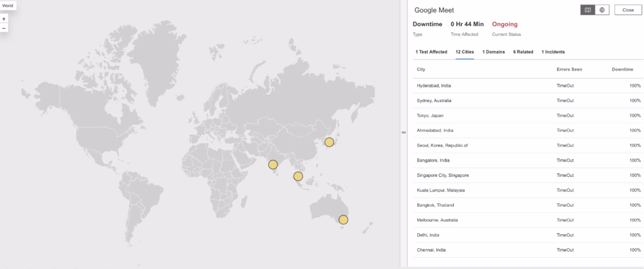Select the Singapore City, Singapore row
Viewport: 644px width, 269px height.
coord(528,175)
